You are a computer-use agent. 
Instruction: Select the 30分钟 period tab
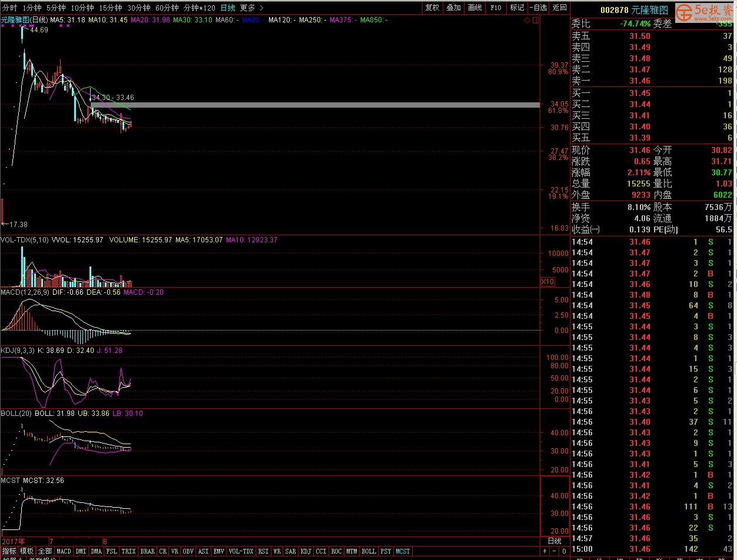[138, 8]
